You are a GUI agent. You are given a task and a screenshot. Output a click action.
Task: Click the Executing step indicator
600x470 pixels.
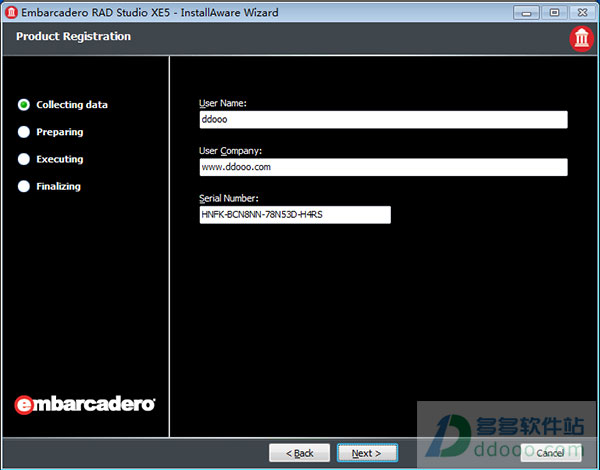24,159
